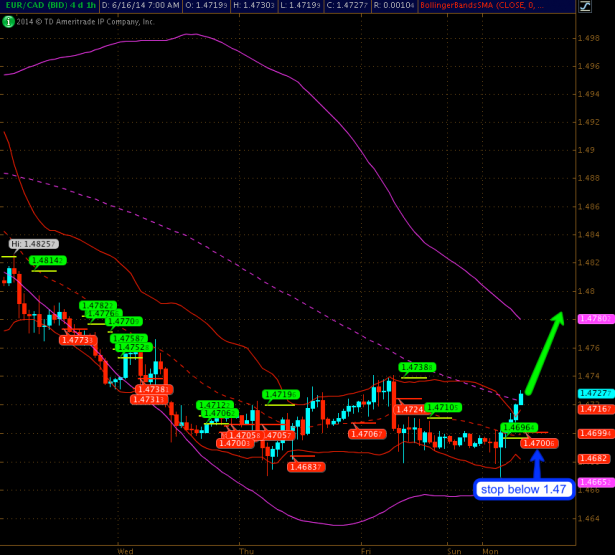
Task: Click the red 1.4700 bubble near Monday
Action: click(x=539, y=443)
